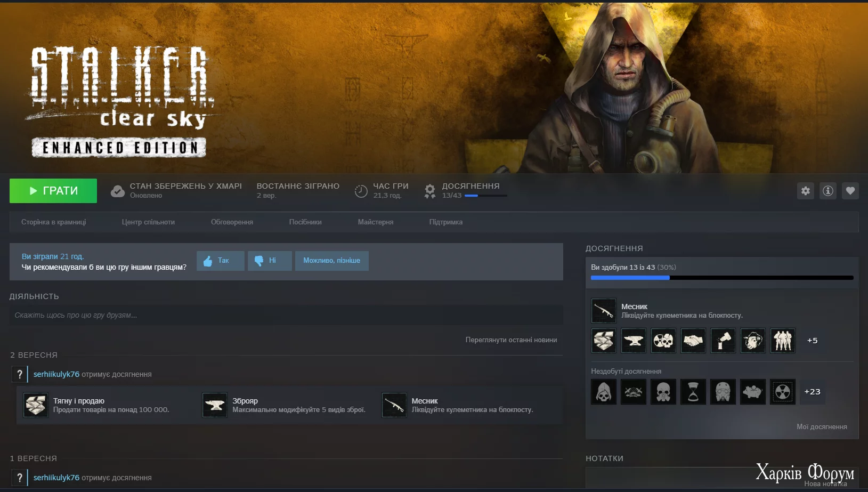Select radiation symbol locked achievement icon

click(x=783, y=392)
